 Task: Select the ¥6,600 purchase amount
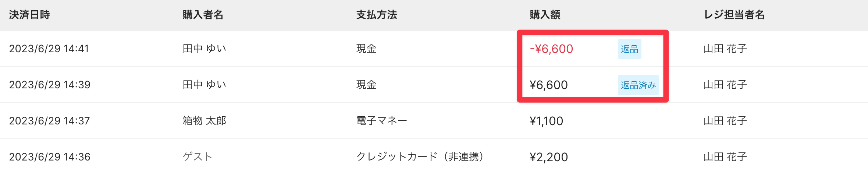[549, 85]
